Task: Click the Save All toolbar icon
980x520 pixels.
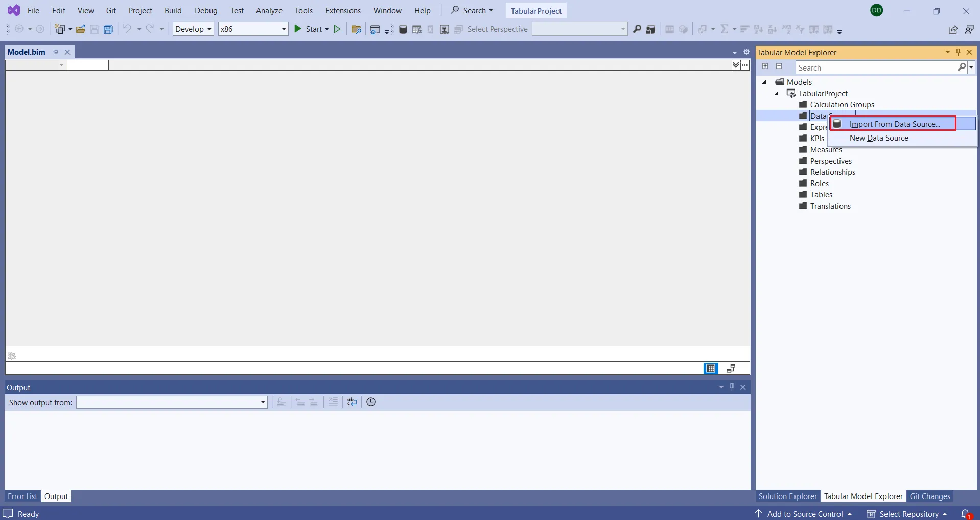Action: [108, 29]
